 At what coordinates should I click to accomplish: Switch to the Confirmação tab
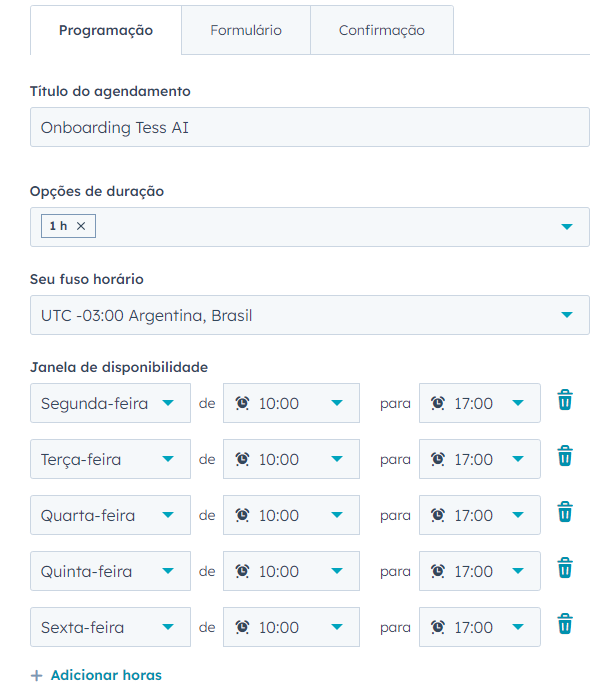381,30
